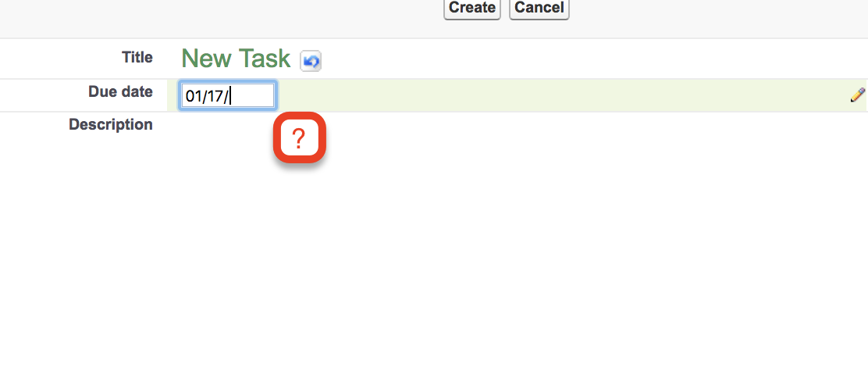868x375 pixels.
Task: Click the blank white area below Description
Action: (468, 273)
